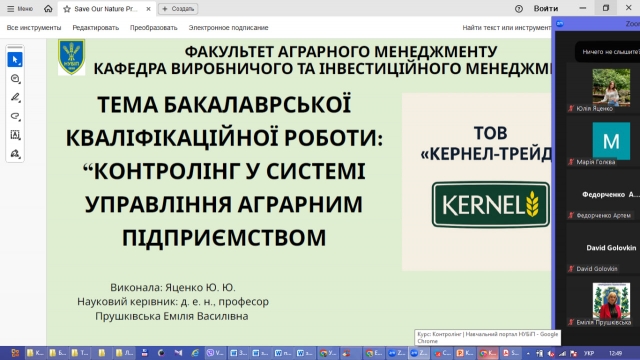The image size is (640, 360).
Task: Click Емілія Прушківська's video thumbnail
Action: (611, 301)
